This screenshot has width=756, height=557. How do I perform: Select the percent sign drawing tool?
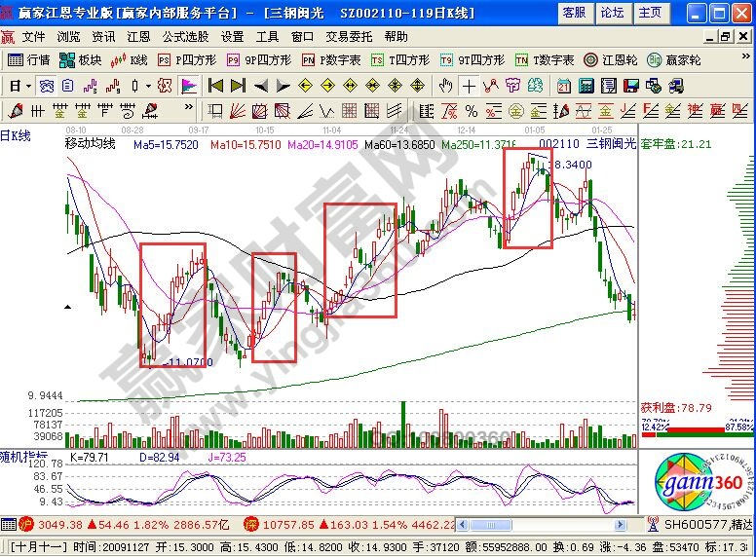[471, 110]
